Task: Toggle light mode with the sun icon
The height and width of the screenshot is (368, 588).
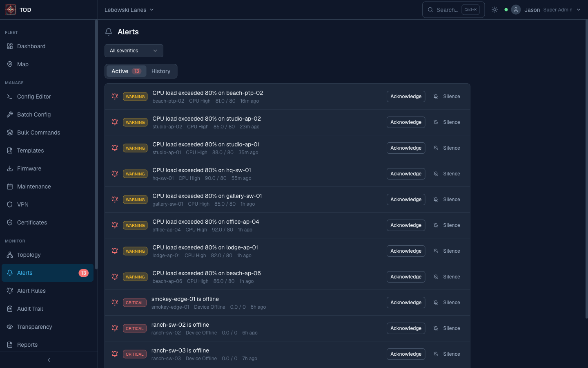Action: click(x=494, y=9)
